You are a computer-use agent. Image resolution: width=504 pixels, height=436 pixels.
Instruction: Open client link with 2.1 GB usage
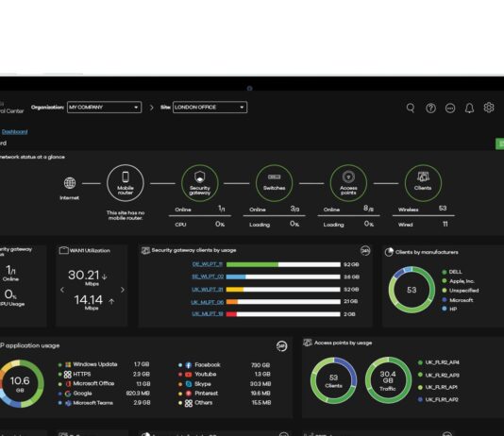207,302
